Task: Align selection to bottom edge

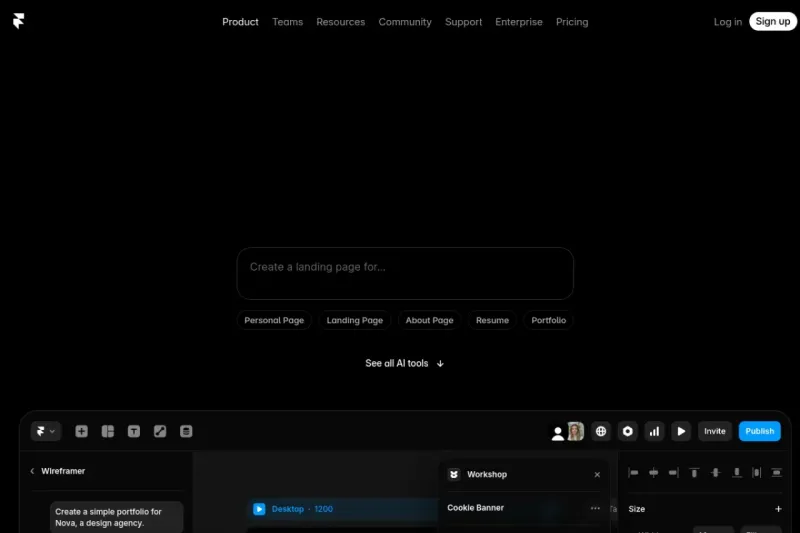Action: (736, 473)
